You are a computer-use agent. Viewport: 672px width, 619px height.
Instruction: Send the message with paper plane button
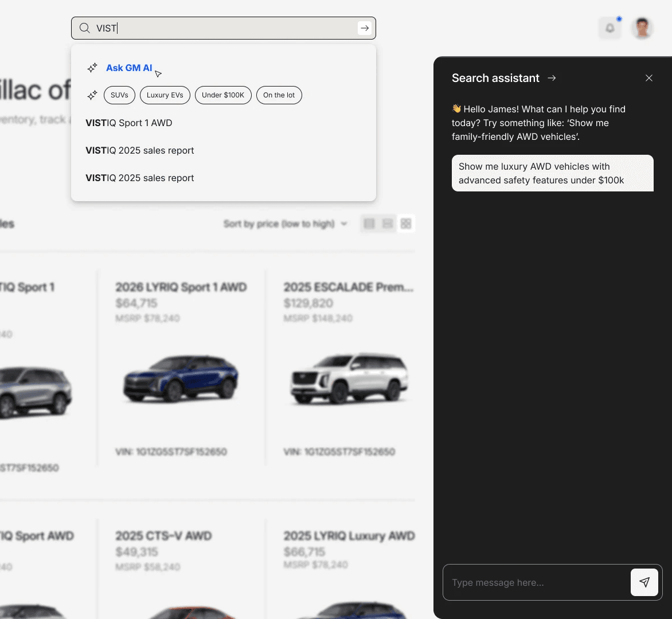pos(644,582)
